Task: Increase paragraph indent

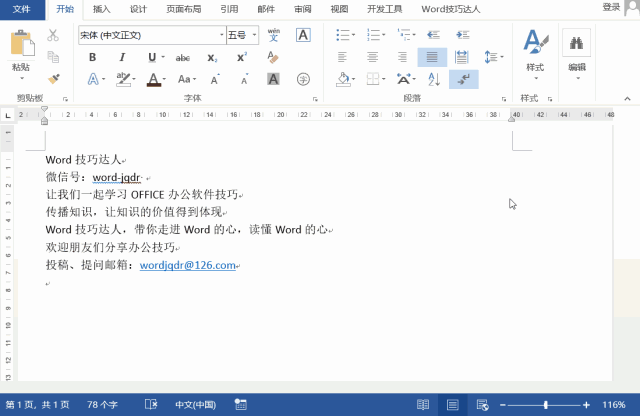Action: pos(462,35)
